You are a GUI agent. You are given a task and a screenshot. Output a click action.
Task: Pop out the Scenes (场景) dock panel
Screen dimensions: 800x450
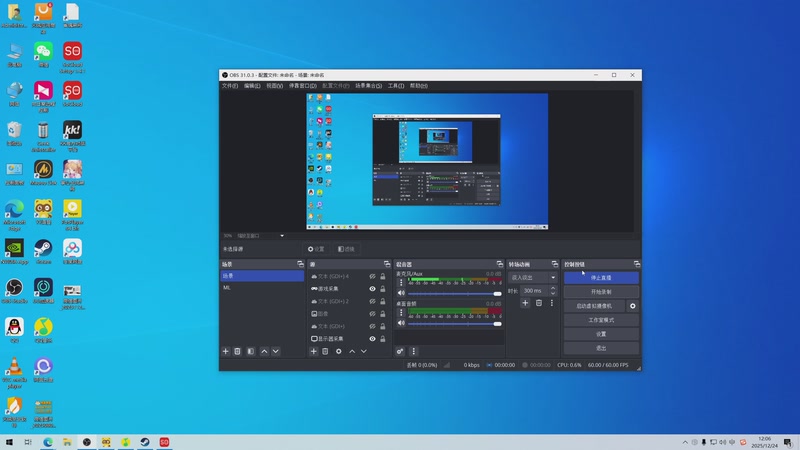300,264
